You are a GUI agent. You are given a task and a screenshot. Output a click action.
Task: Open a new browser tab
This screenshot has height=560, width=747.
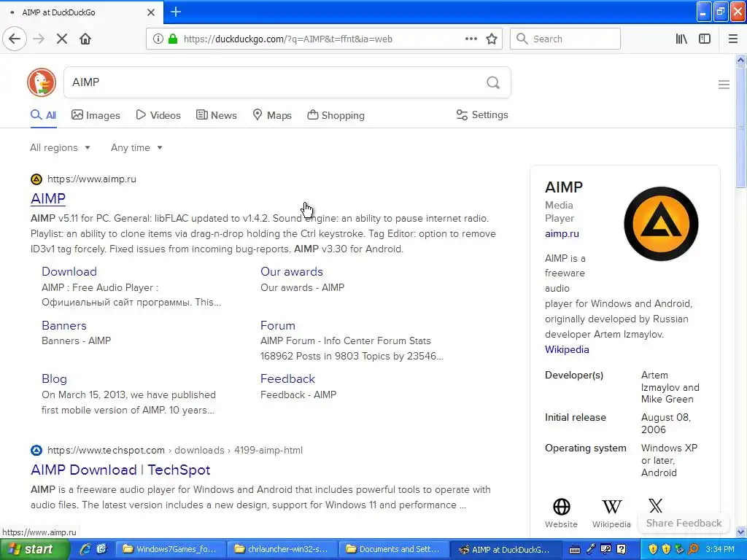pos(176,12)
